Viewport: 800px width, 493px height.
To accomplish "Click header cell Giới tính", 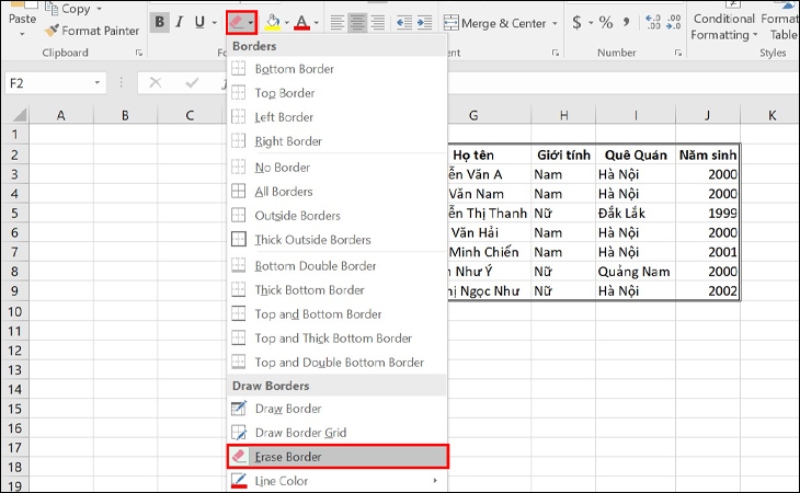I will 563,155.
